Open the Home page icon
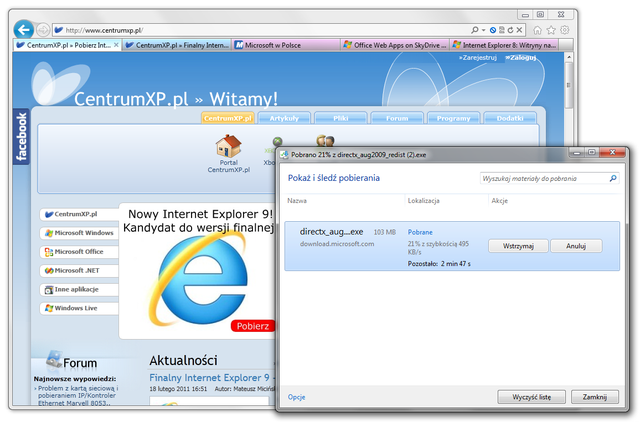Image resolution: width=640 pixels, height=422 pixels. (538, 30)
